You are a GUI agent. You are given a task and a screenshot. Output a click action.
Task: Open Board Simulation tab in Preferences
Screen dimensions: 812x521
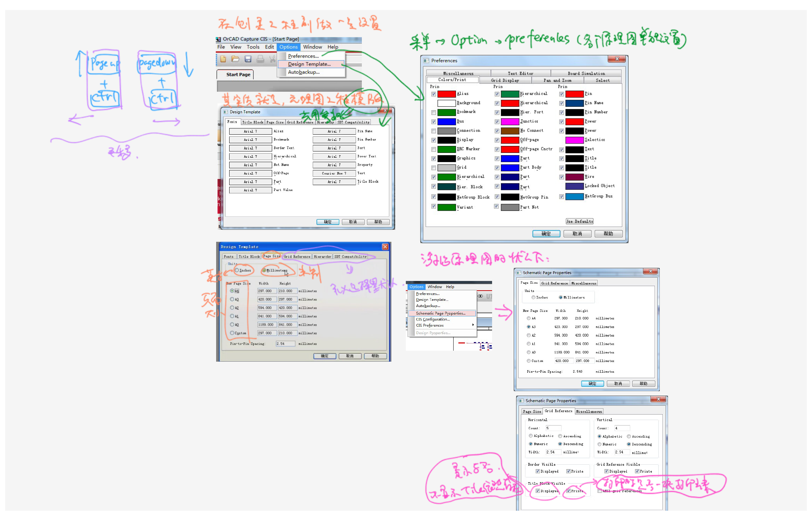point(586,73)
